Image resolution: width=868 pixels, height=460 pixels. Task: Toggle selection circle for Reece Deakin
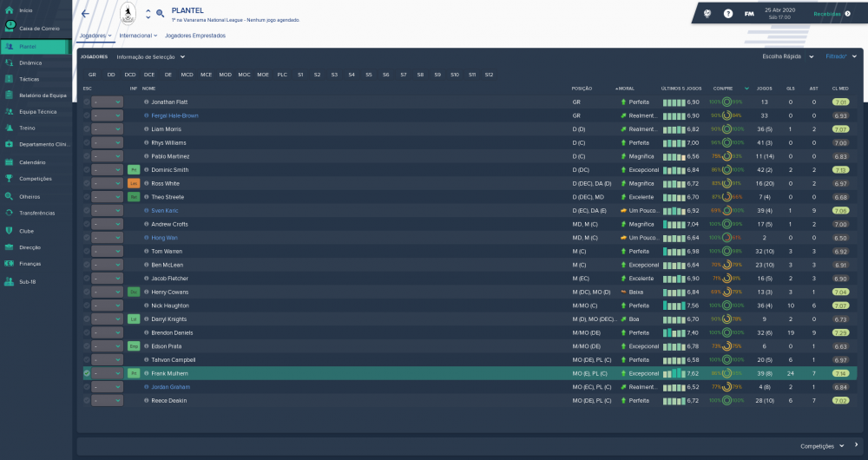point(87,400)
